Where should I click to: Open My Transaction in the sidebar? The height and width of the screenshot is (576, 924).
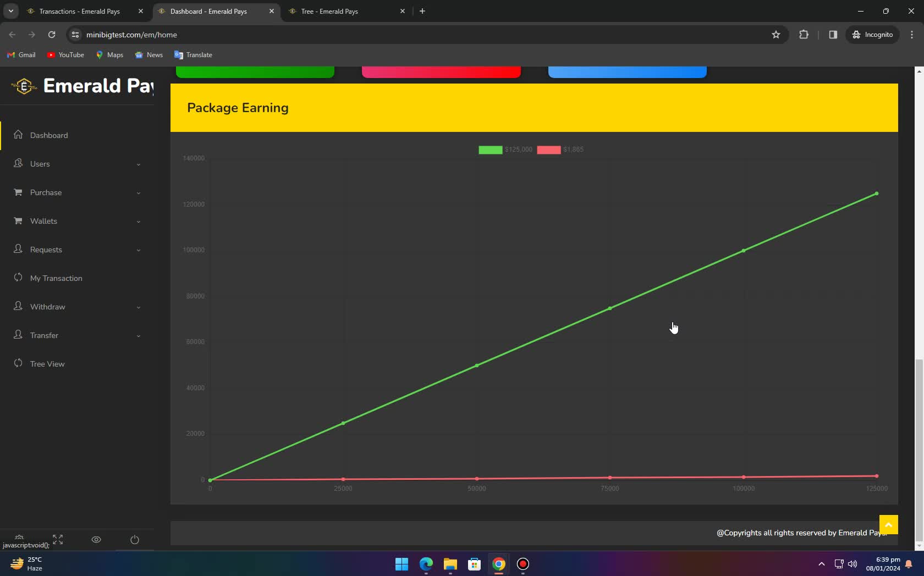(18, 278)
